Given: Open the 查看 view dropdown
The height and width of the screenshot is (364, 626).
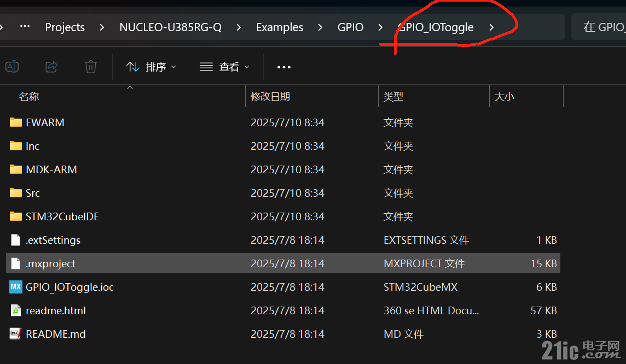Looking at the screenshot, I should point(224,67).
